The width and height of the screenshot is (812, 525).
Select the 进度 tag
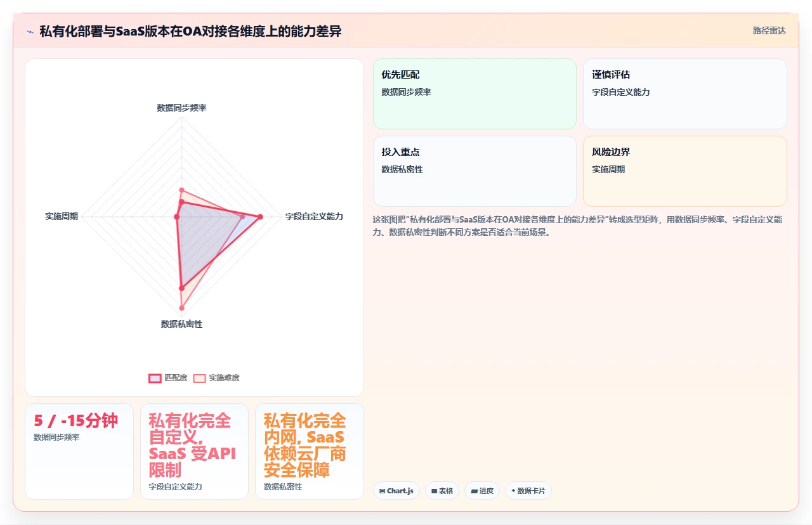[482, 491]
